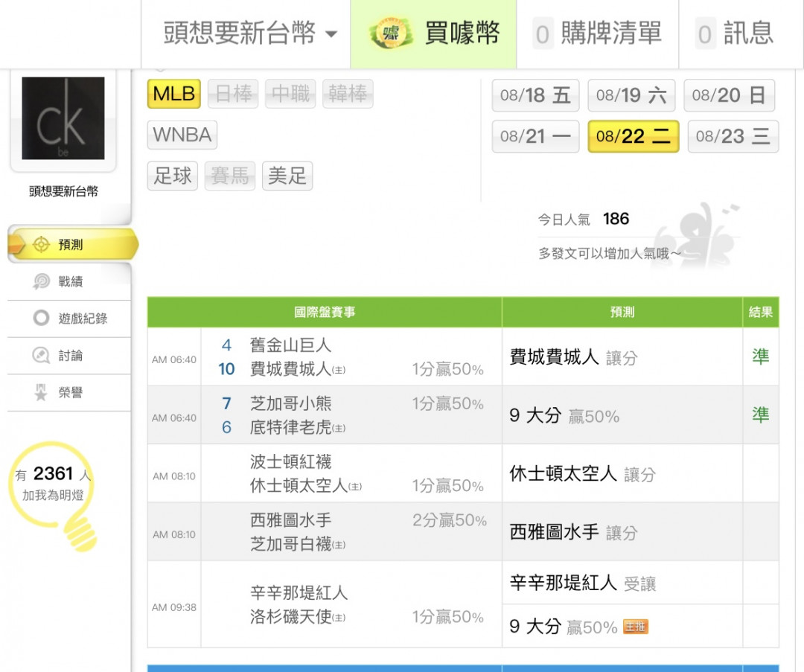This screenshot has height=672, width=804.
Task: Open the 購牌清單 tab
Action: tap(597, 33)
